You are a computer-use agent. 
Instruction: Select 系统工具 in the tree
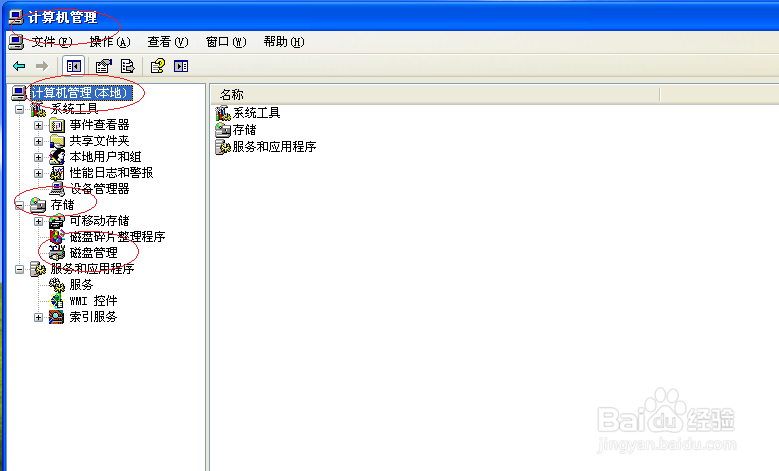point(75,109)
